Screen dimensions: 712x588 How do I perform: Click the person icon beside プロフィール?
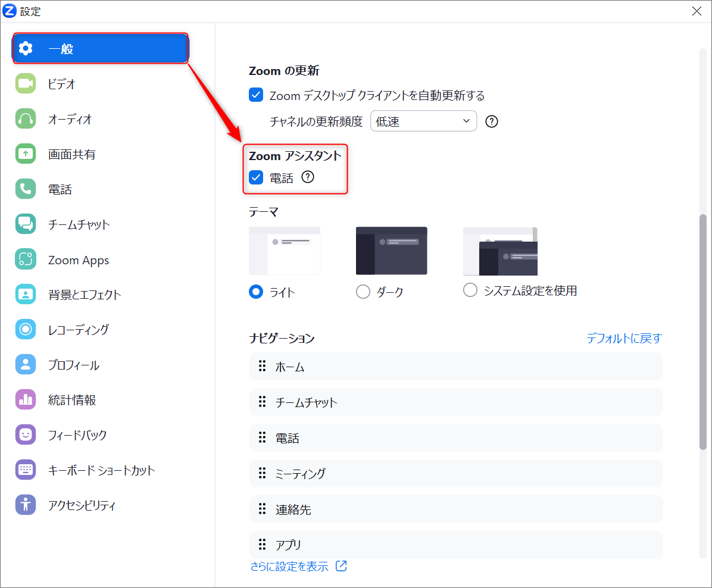click(26, 365)
